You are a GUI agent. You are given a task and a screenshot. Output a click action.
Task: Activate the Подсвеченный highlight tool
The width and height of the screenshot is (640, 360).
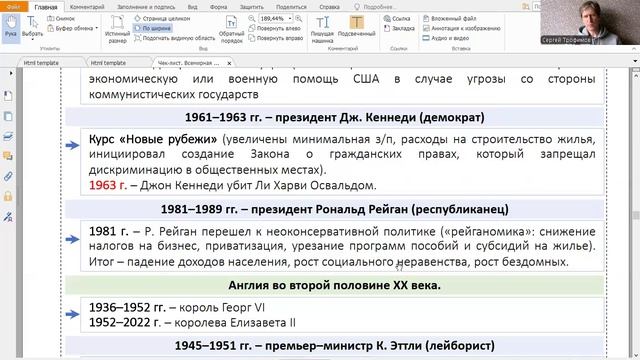[x=356, y=27]
